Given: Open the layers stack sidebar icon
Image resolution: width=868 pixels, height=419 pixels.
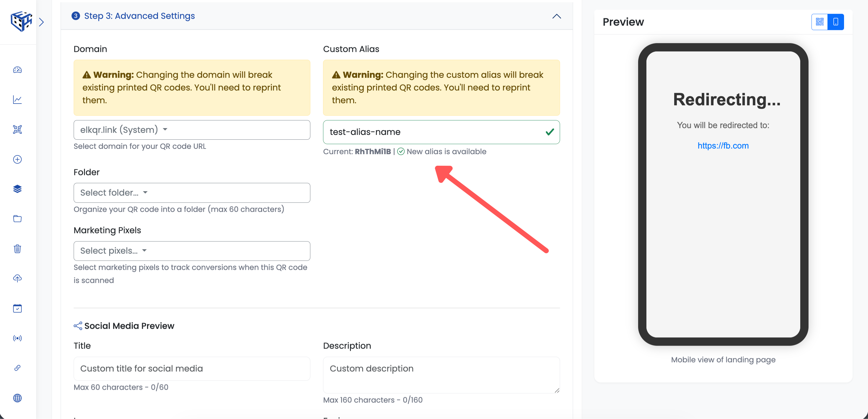Looking at the screenshot, I should [x=17, y=189].
